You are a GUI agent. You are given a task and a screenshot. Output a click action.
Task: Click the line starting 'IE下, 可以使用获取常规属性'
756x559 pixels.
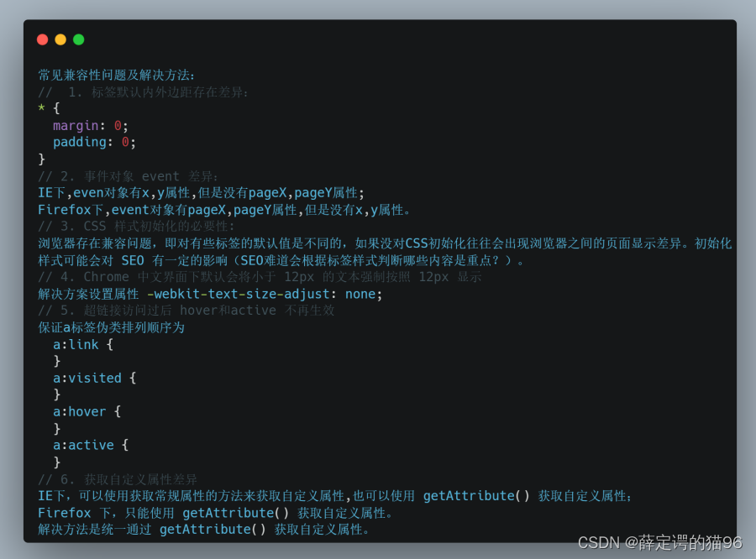pyautogui.click(x=335, y=496)
